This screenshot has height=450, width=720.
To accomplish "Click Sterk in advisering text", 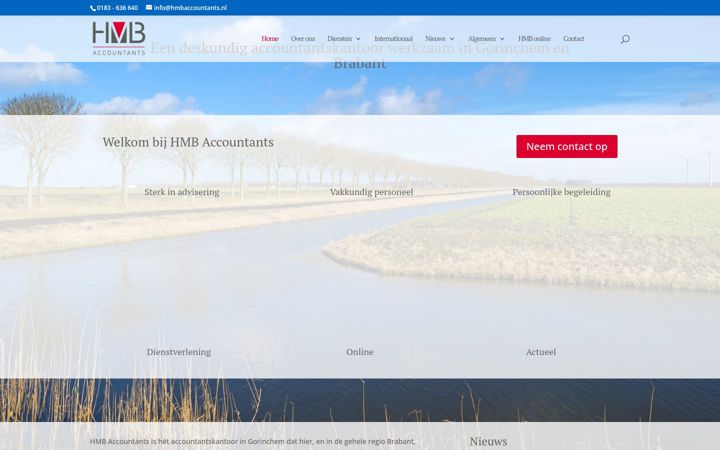I will coord(182,192).
